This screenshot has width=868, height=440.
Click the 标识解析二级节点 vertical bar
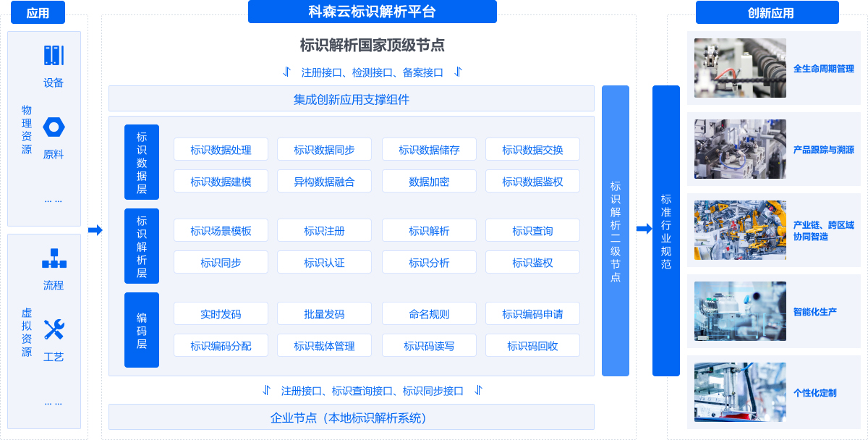pos(616,231)
